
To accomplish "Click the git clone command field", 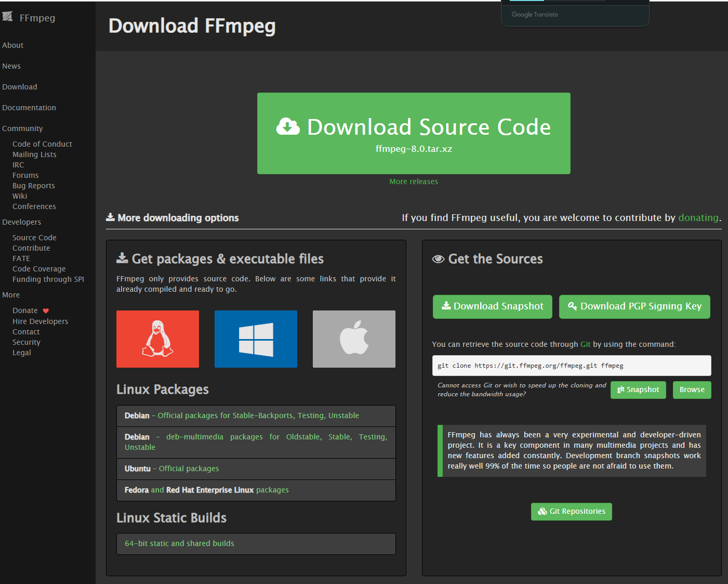I will coord(571,366).
